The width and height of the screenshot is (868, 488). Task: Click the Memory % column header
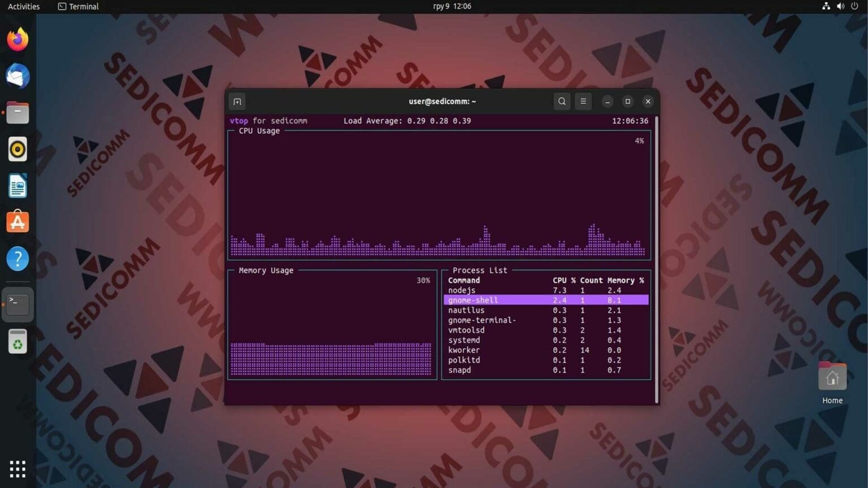click(626, 281)
